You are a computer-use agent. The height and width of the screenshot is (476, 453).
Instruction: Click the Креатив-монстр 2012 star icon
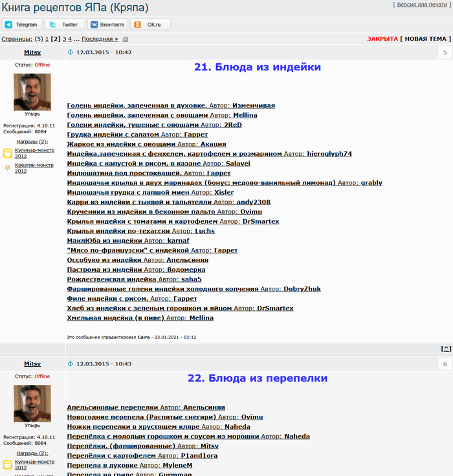pos(7,168)
